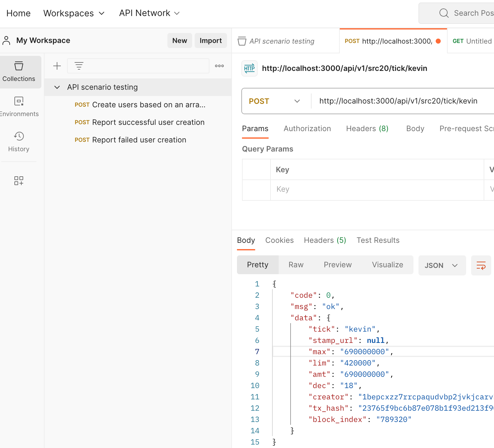Select the request Body tab

(415, 129)
